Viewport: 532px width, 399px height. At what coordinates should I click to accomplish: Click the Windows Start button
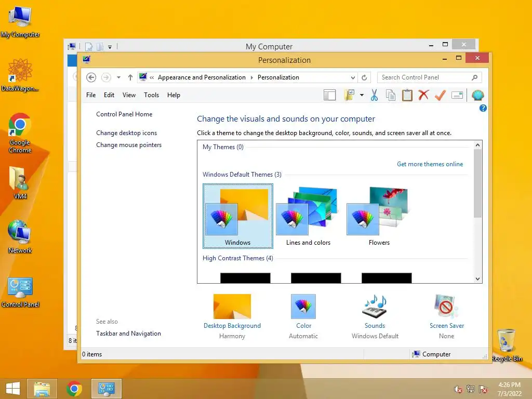13,389
